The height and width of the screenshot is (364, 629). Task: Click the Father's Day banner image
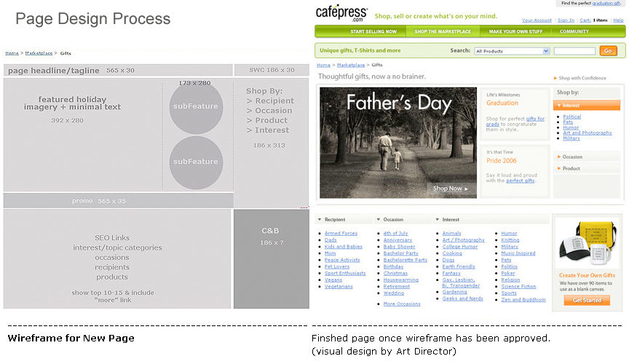click(x=397, y=142)
